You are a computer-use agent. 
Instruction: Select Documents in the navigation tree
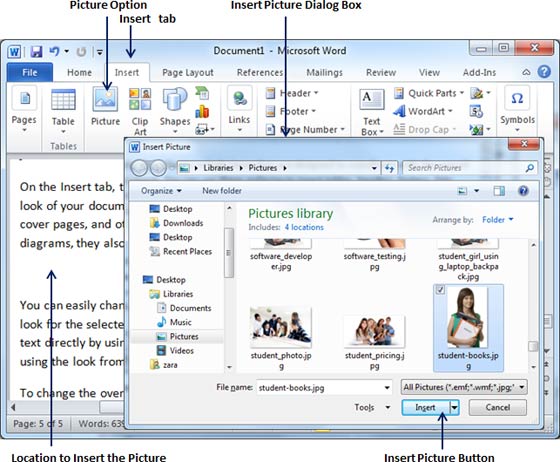184,308
